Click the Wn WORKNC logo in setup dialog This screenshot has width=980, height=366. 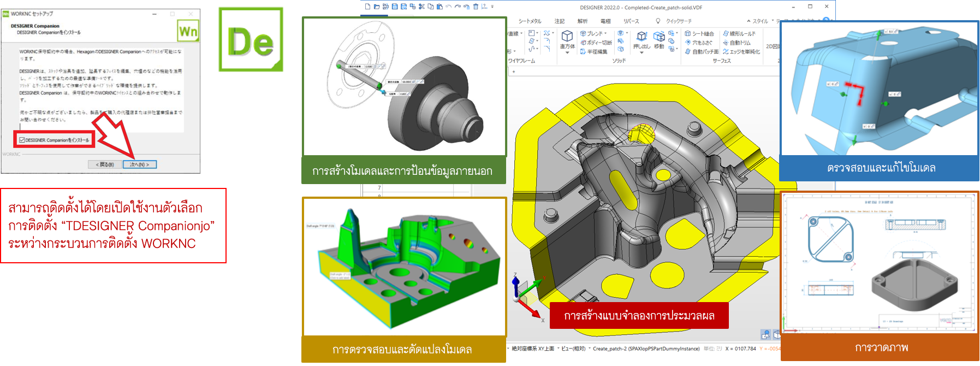pos(188,31)
